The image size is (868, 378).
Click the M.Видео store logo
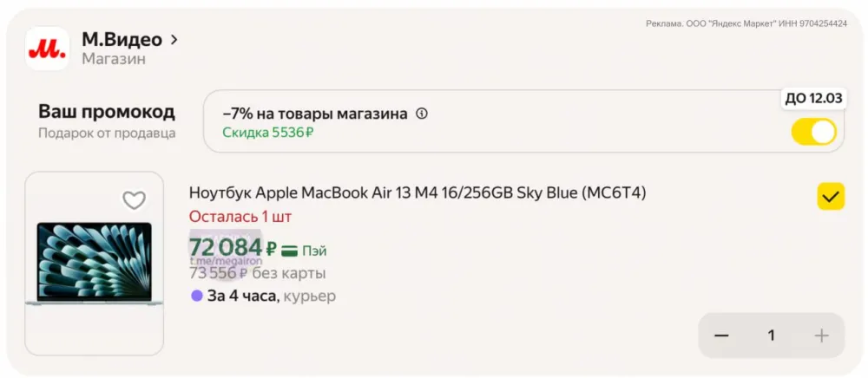point(47,49)
